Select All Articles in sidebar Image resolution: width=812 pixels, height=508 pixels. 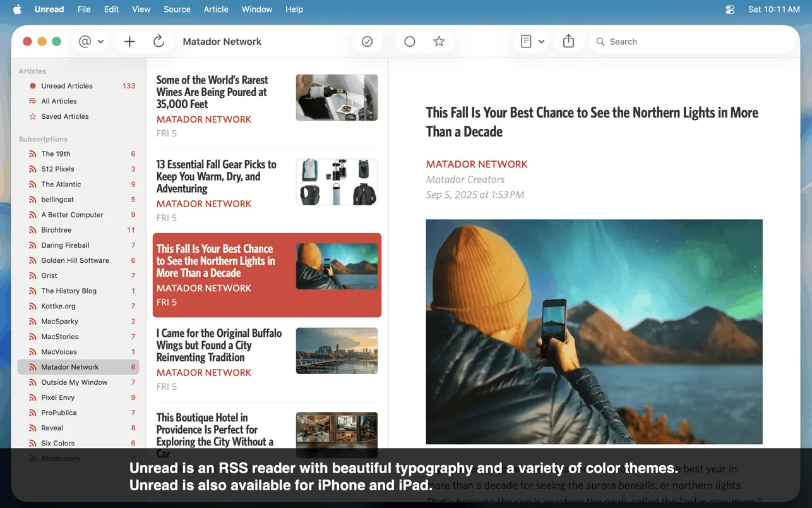tap(78, 101)
